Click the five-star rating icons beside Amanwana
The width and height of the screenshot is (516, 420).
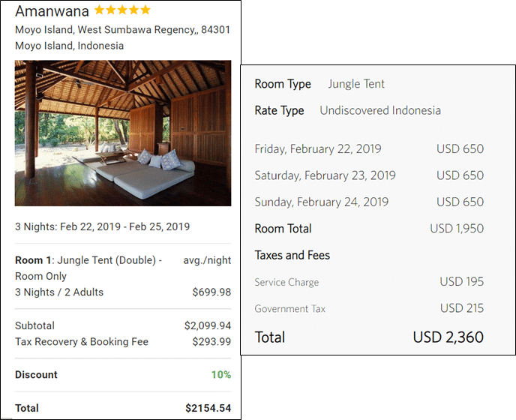tap(122, 10)
